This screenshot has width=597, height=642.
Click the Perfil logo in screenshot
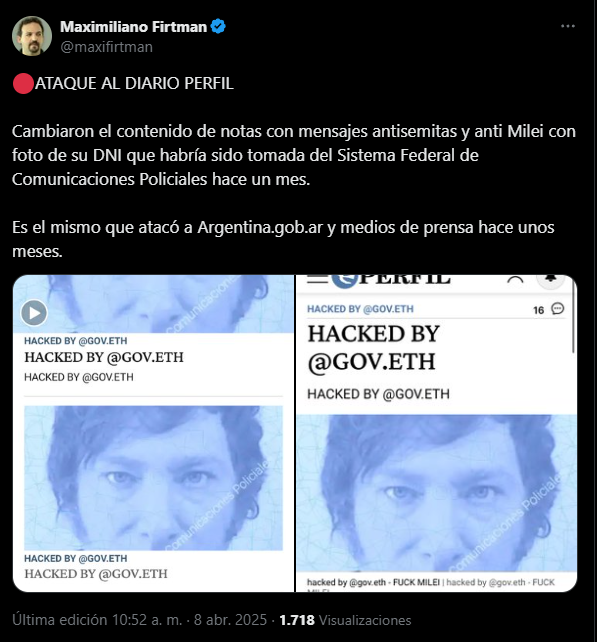point(391,280)
